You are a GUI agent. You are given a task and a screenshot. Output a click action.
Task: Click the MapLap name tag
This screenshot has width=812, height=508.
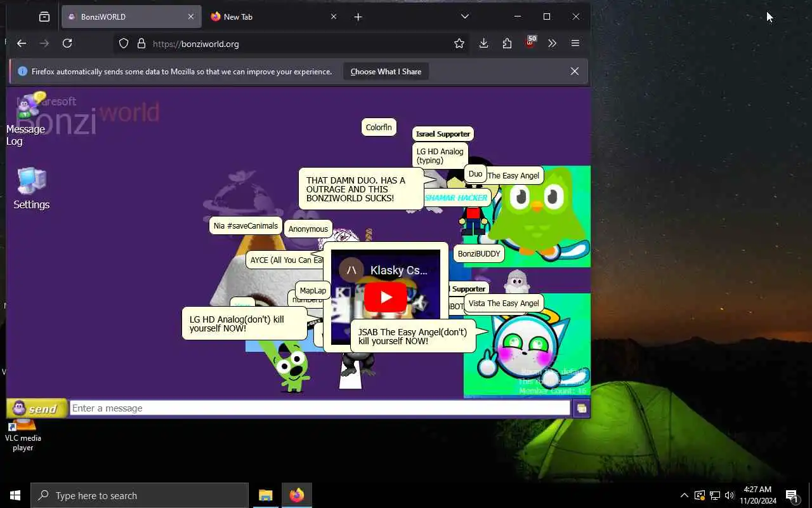coord(313,290)
